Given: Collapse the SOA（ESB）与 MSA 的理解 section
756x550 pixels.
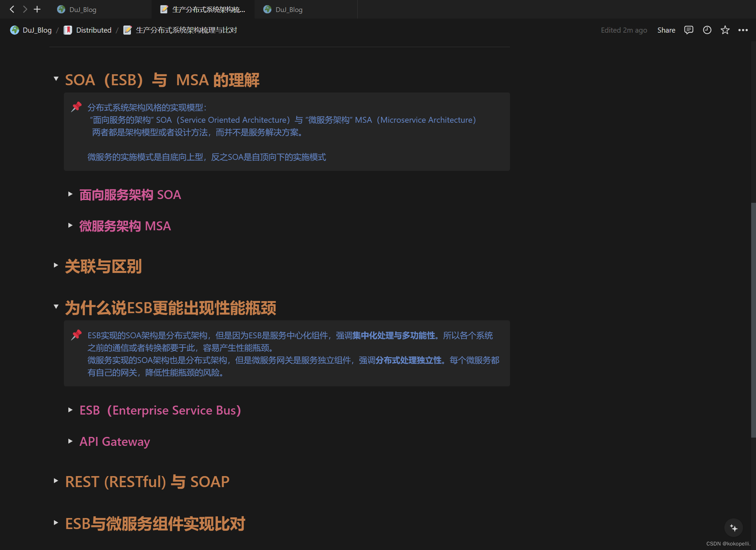Looking at the screenshot, I should (56, 79).
